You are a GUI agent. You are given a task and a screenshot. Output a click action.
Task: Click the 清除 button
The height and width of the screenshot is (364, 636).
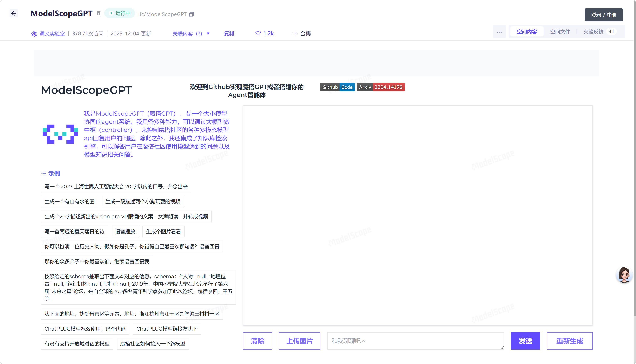coord(257,341)
